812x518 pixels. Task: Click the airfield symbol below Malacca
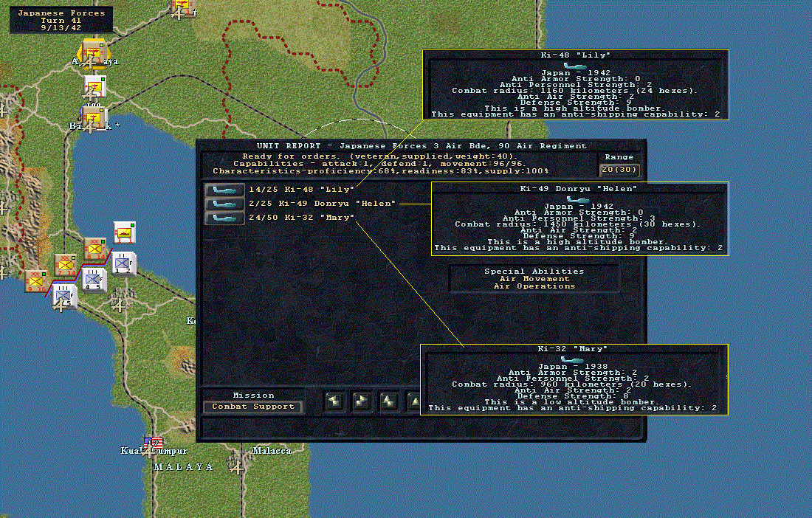coord(237,469)
